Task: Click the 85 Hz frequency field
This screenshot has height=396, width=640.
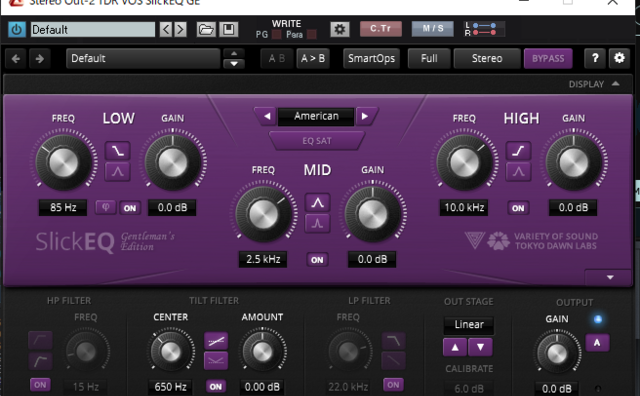Action: point(63,207)
